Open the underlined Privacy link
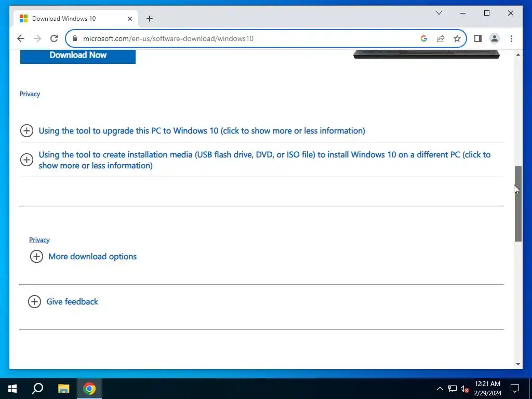The width and height of the screenshot is (532, 399). [x=39, y=240]
